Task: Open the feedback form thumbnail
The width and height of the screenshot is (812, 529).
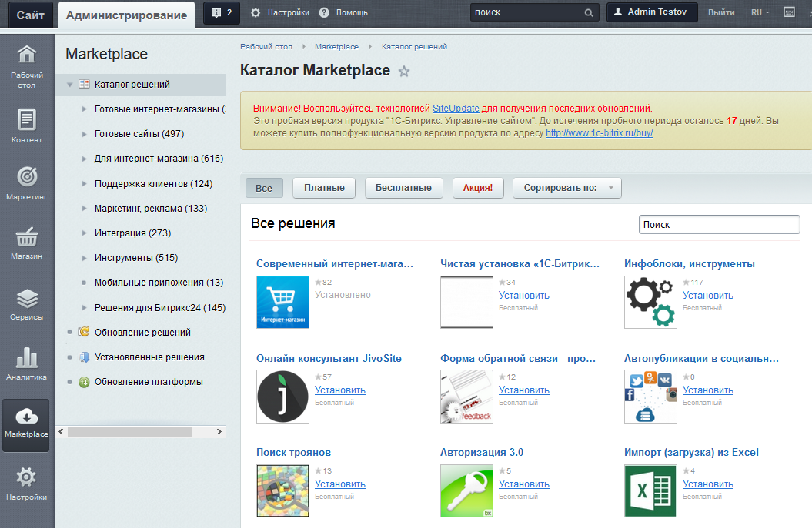Action: 466,397
